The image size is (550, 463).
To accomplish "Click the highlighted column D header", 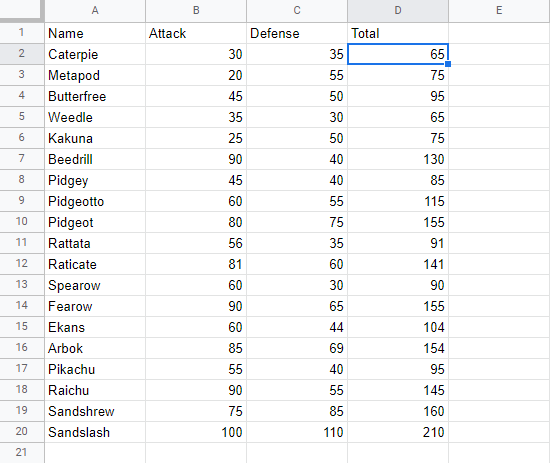I will click(x=398, y=11).
